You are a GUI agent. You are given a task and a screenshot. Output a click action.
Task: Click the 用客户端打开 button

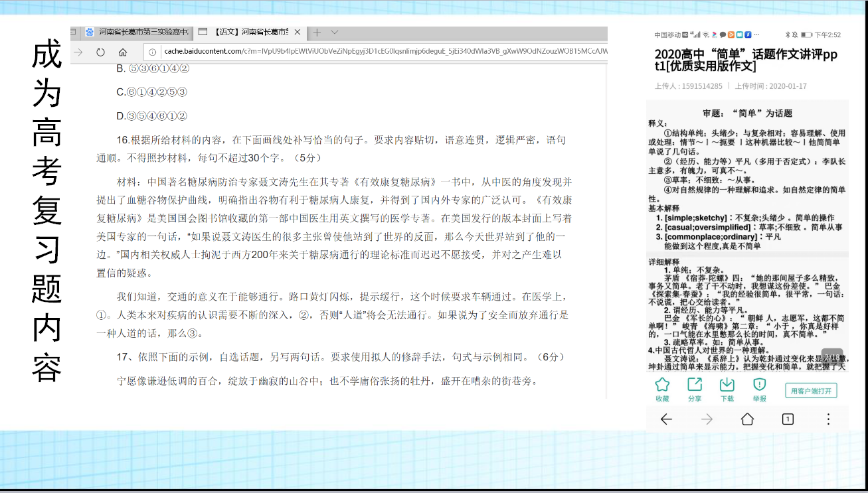(x=810, y=391)
